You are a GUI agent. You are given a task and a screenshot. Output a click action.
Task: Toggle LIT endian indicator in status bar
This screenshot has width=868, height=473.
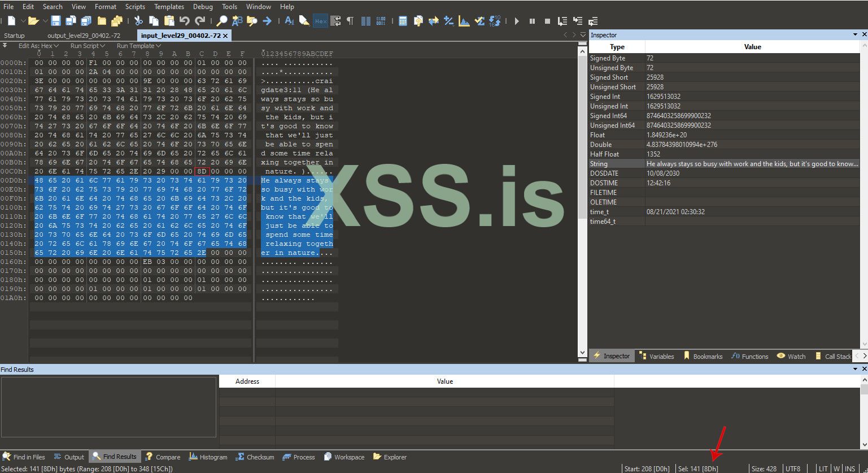[x=823, y=468]
